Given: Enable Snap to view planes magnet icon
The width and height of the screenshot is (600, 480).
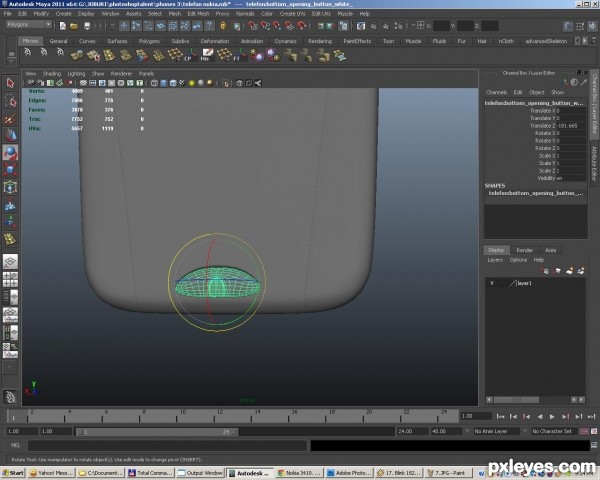Looking at the screenshot, I should pyautogui.click(x=289, y=26).
